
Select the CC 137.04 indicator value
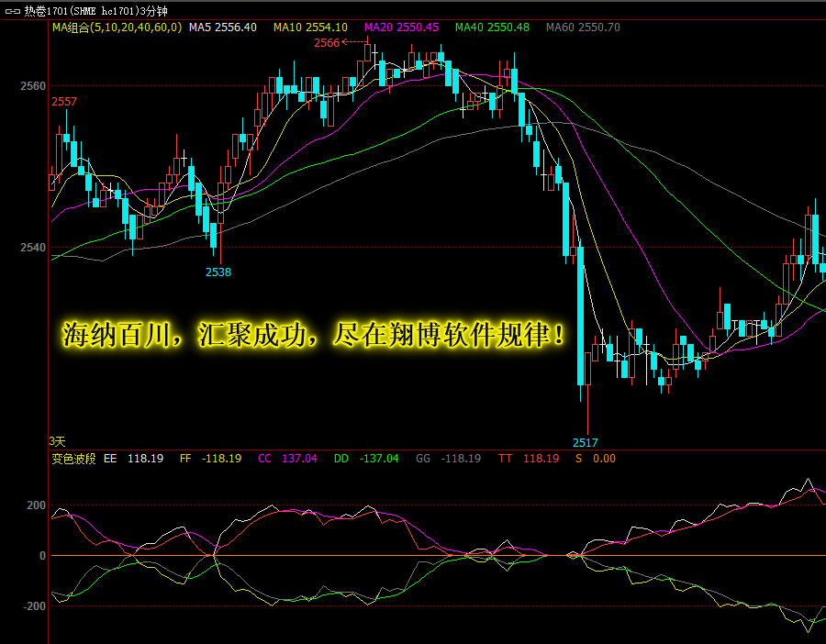pos(287,459)
